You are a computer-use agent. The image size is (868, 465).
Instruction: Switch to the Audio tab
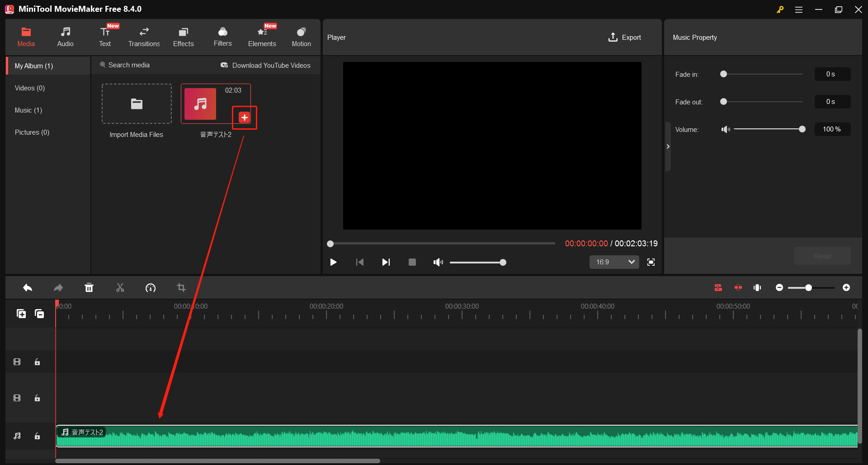65,36
